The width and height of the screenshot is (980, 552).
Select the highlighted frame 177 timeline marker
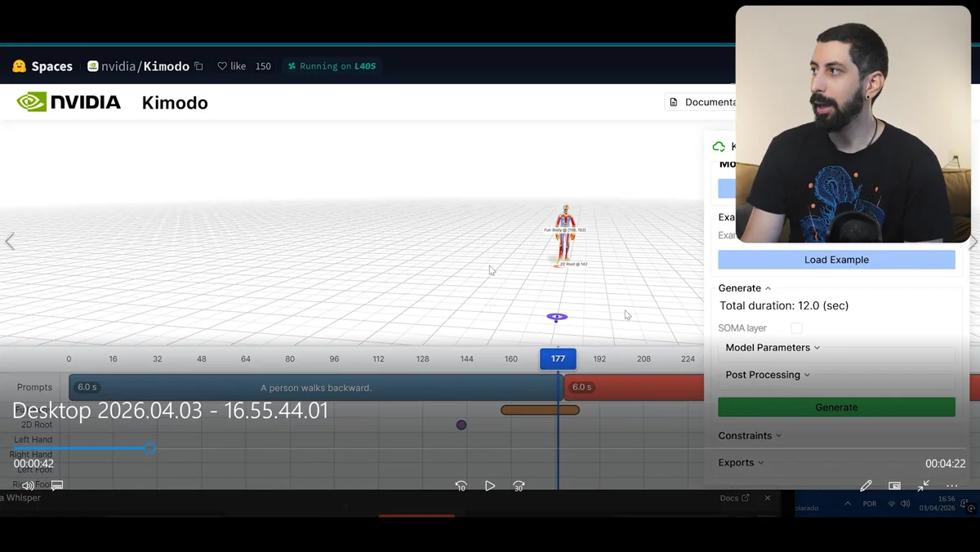click(558, 358)
